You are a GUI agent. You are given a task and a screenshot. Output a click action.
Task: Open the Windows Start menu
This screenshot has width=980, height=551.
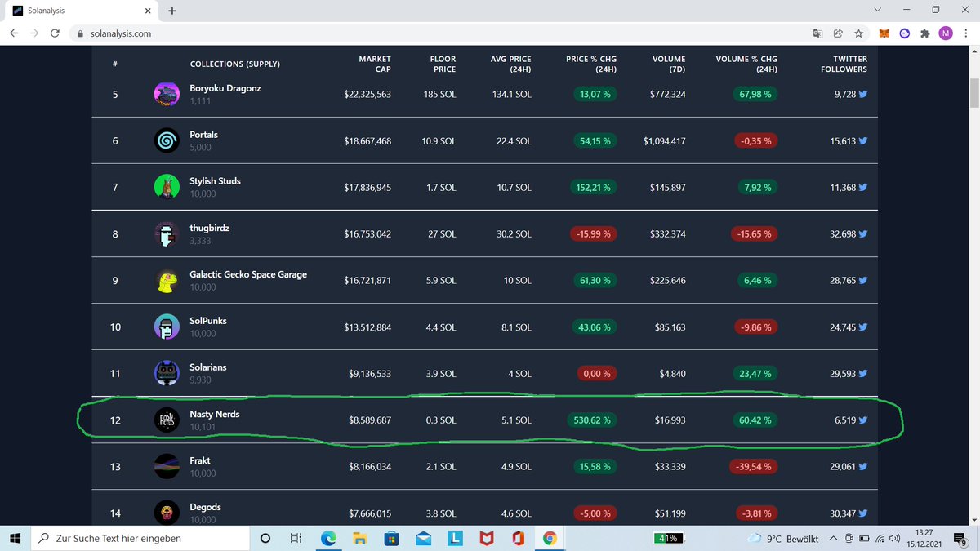(x=14, y=539)
